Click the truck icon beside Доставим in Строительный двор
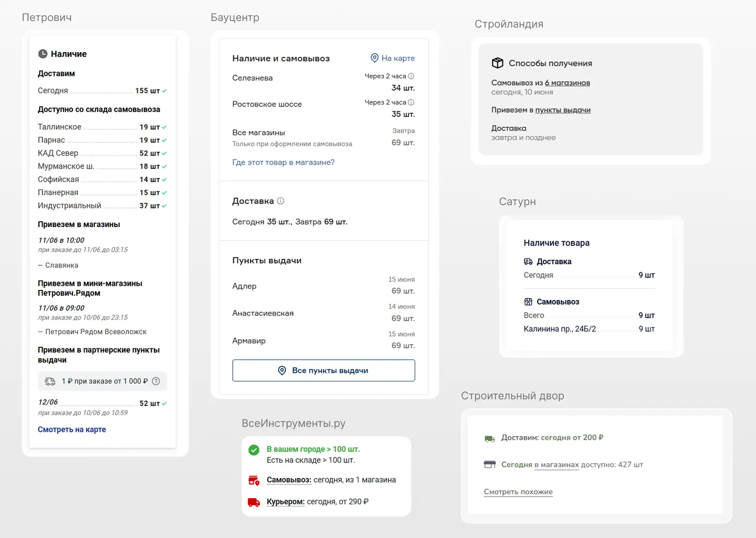The height and width of the screenshot is (538, 756). pyautogui.click(x=489, y=438)
